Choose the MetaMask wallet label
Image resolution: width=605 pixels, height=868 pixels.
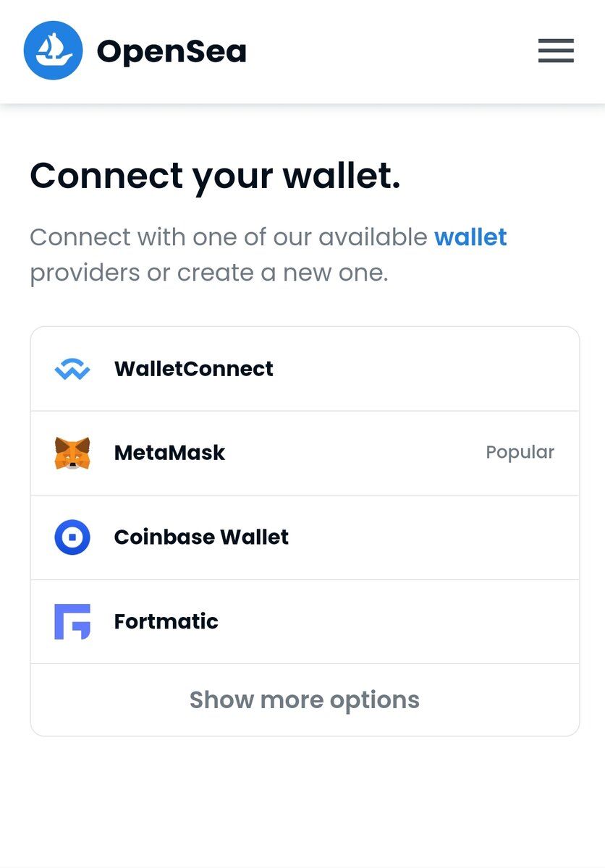pos(170,453)
